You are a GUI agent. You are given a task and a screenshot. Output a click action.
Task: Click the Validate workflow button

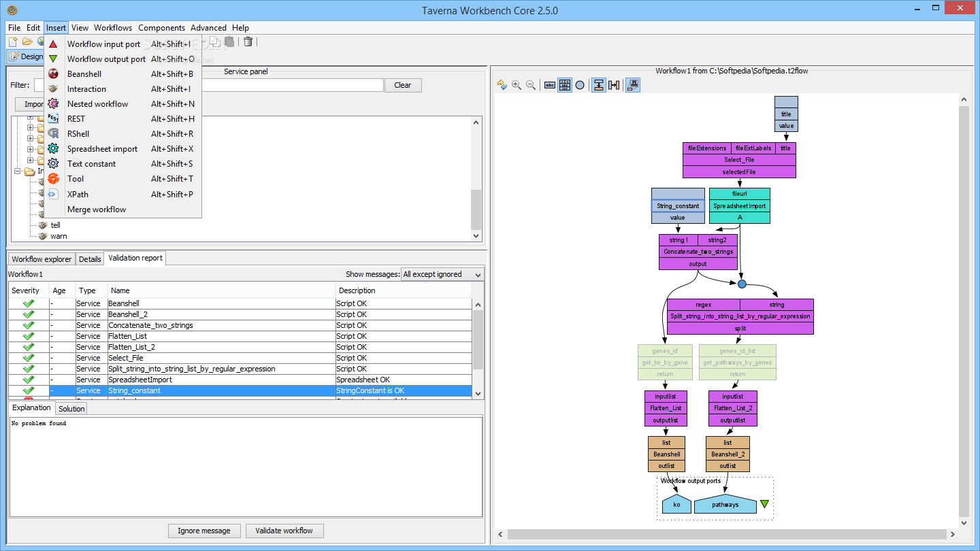(x=284, y=531)
